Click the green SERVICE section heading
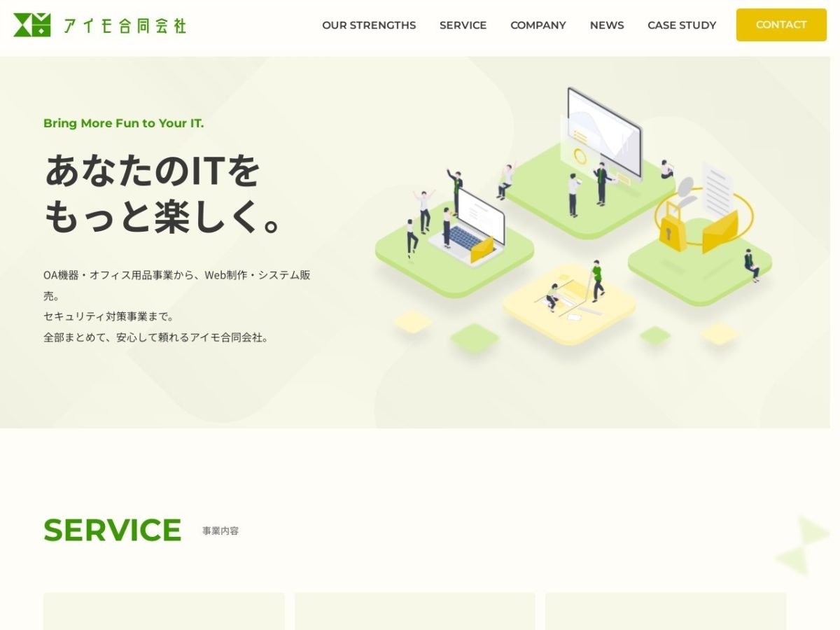This screenshot has width=840, height=630. 112,530
